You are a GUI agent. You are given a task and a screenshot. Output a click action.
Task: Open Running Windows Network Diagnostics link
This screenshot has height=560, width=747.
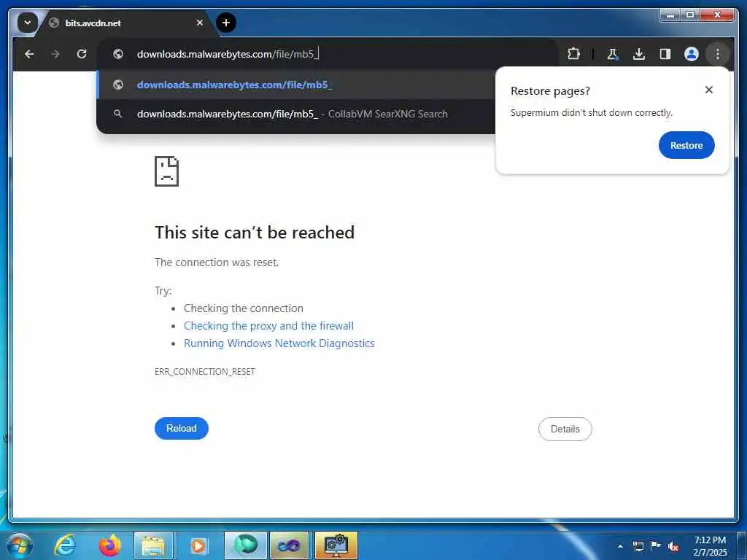[279, 343]
